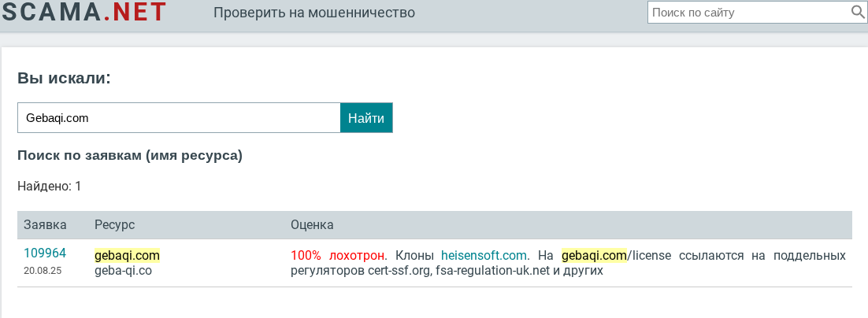
Task: Click the red '100% лохотрон' verdict
Action: [338, 256]
